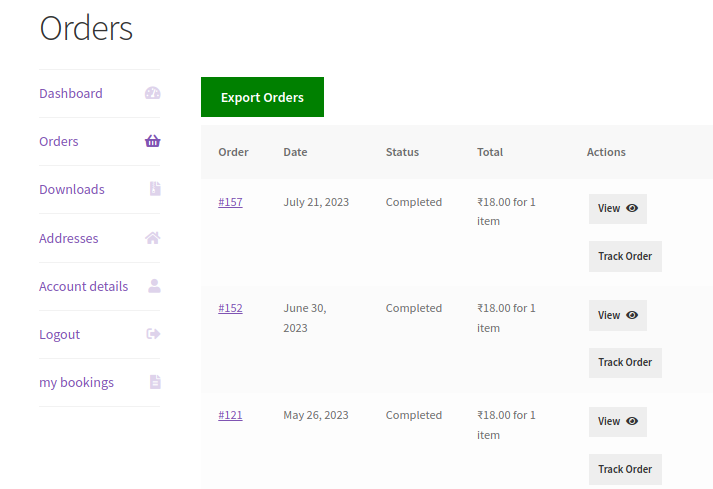
Task: Track Order for order #121
Action: (625, 469)
